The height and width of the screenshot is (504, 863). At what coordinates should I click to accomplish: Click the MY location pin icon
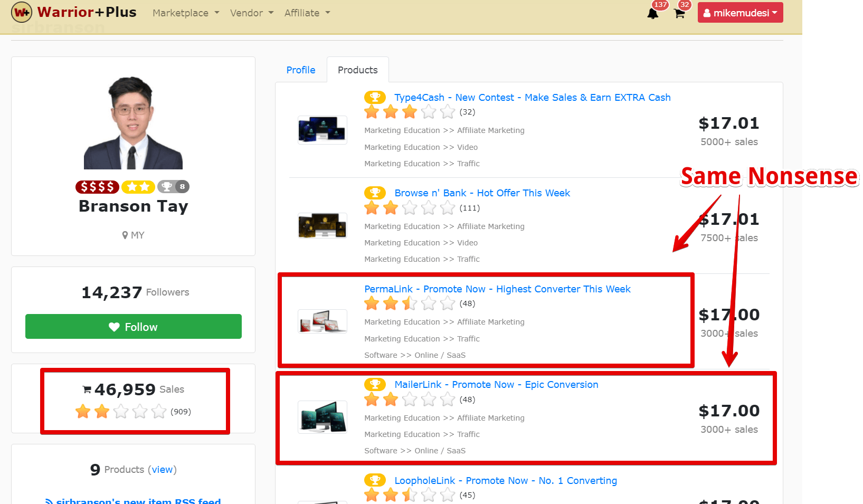point(125,235)
